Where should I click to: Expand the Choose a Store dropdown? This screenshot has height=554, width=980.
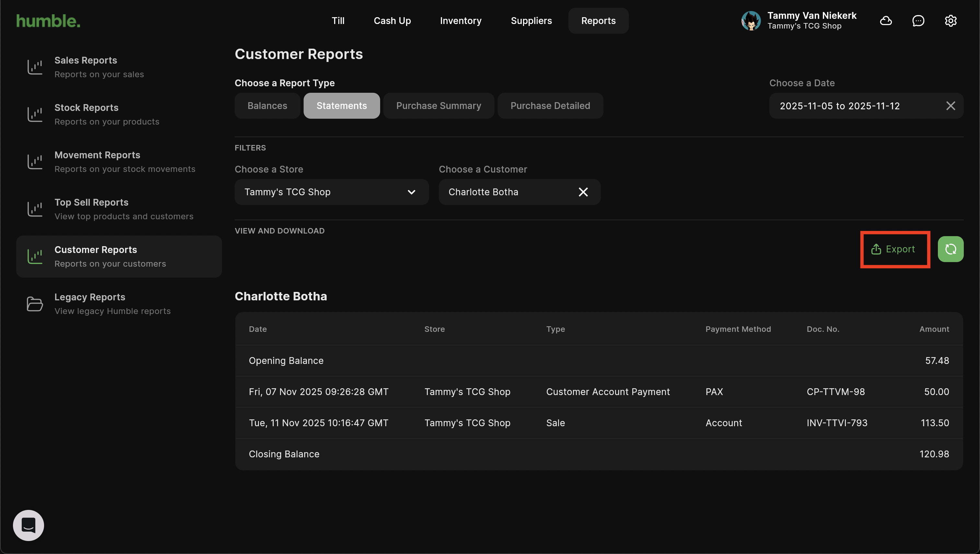[331, 192]
